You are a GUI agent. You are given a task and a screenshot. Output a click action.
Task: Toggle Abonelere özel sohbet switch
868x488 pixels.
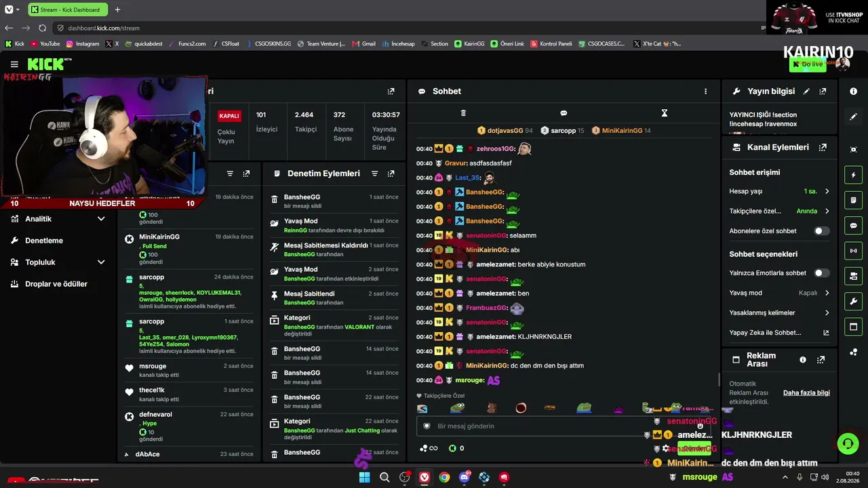tap(821, 231)
